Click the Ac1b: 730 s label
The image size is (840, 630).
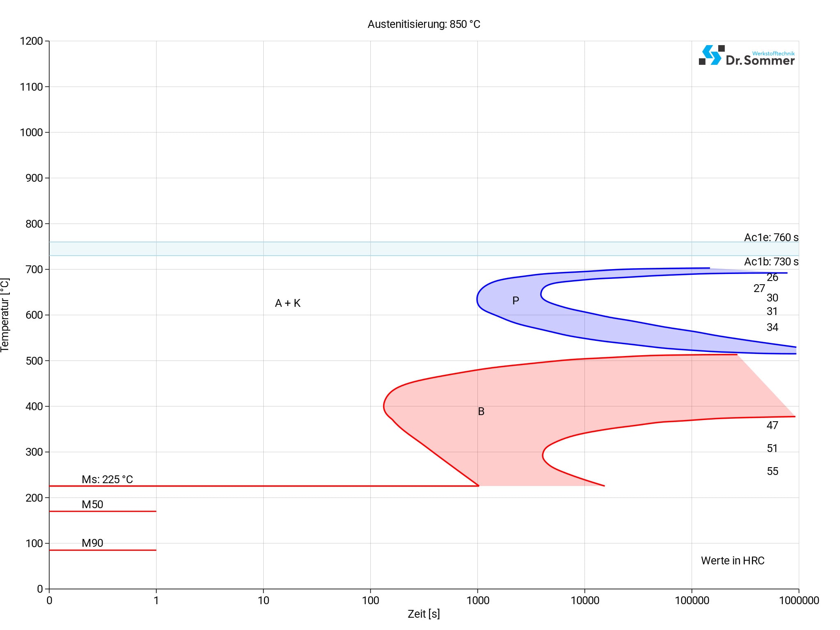[771, 262]
